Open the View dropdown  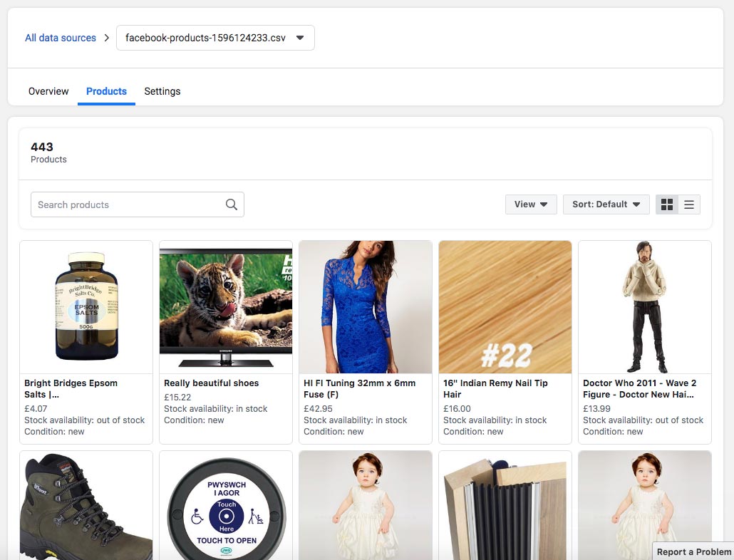pos(531,204)
